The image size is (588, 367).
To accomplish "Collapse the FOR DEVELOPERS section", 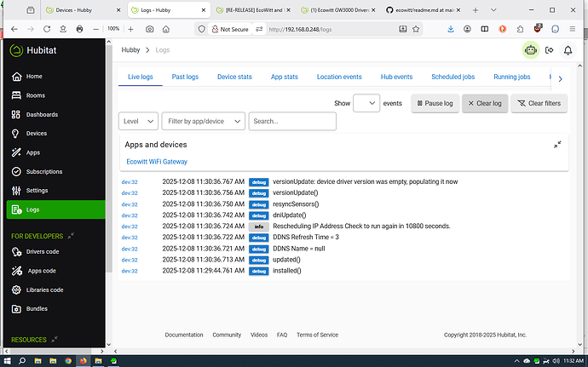I will (71, 236).
